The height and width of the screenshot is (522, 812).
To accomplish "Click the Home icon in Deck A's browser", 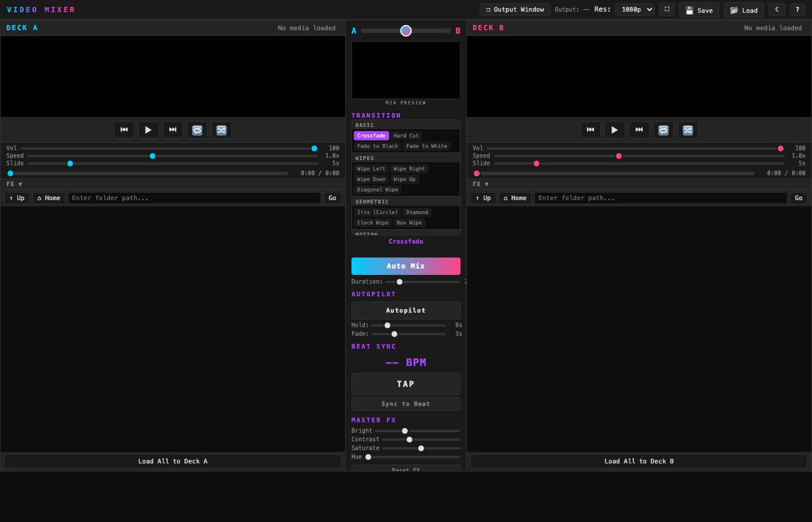I will click(x=49, y=198).
